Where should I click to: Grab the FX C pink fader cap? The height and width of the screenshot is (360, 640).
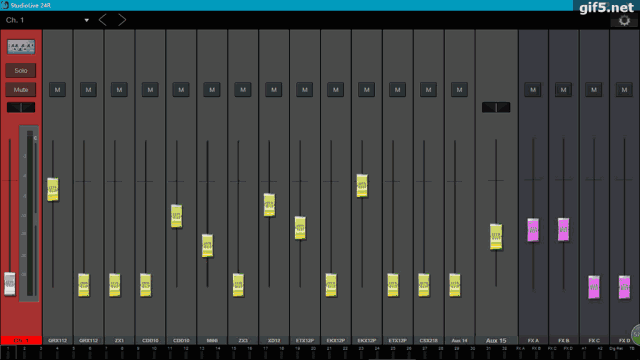pyautogui.click(x=594, y=287)
